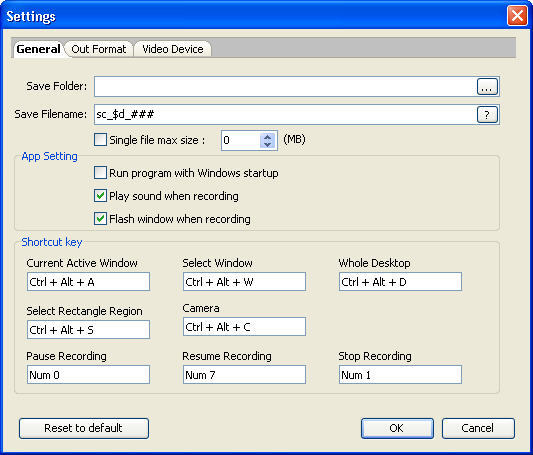This screenshot has width=533, height=455.
Task: Increase max size with up arrow
Action: tap(268, 137)
